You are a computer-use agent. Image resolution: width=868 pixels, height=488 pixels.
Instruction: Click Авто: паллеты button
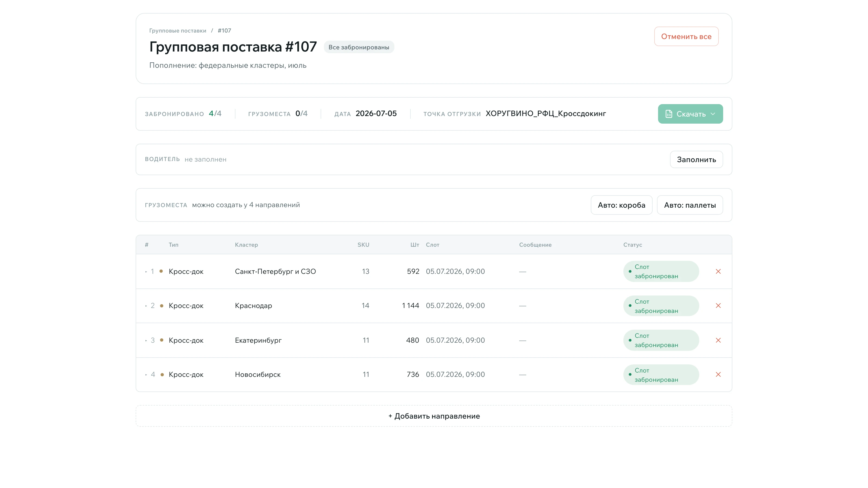(x=690, y=205)
